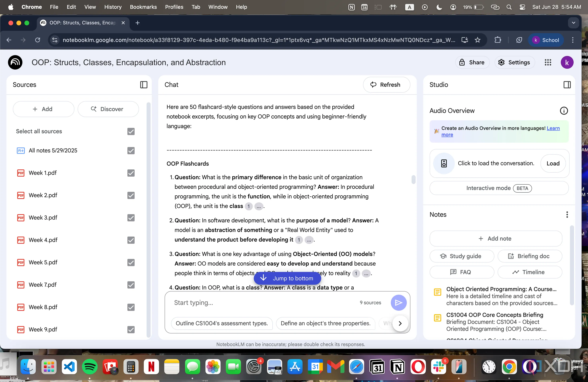Click the Audio Overview info icon
The width and height of the screenshot is (588, 382).
pos(564,110)
